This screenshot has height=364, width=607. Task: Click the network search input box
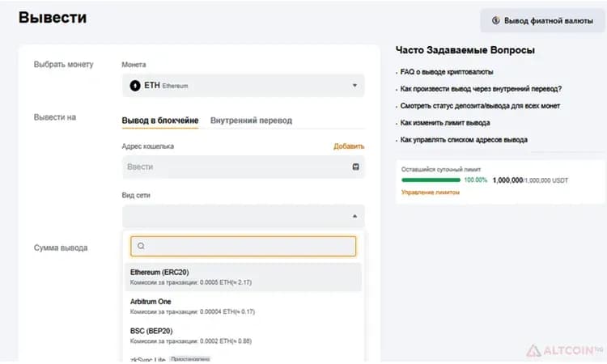243,246
